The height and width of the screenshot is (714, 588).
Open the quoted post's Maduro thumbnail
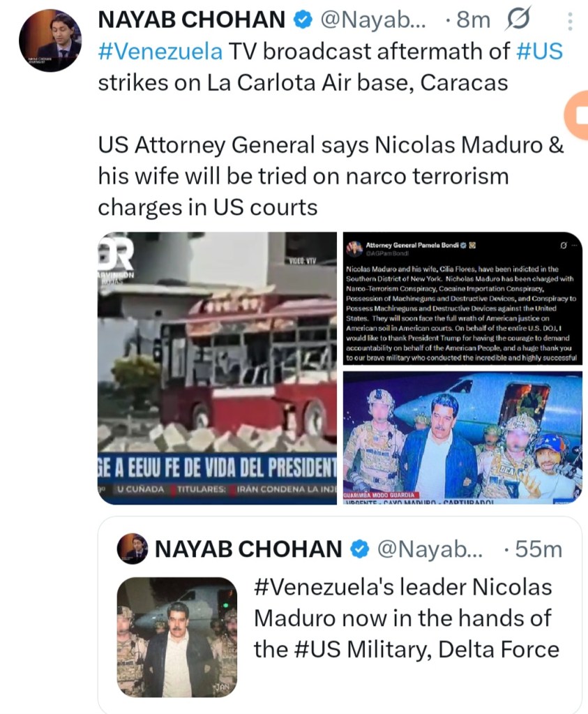point(177,637)
